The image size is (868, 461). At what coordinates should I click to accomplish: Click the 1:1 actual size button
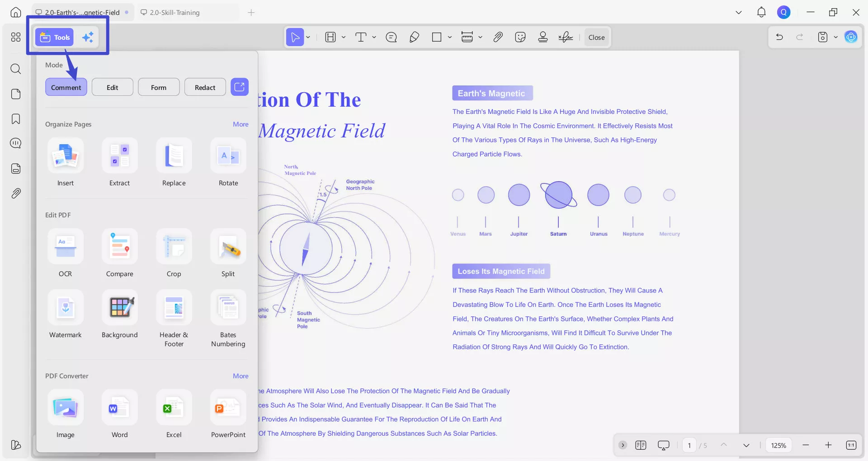click(851, 445)
